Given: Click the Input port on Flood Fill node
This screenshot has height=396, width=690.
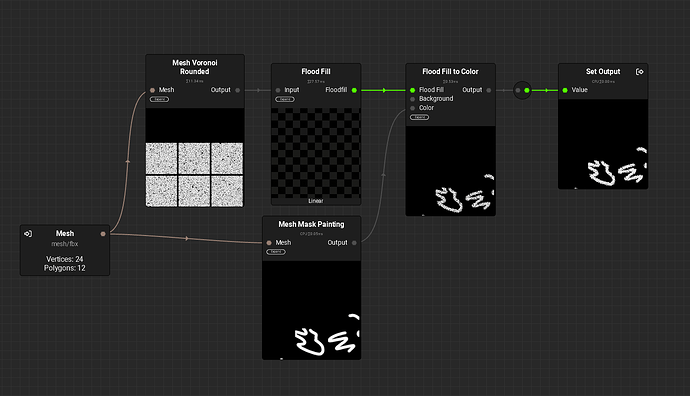Looking at the screenshot, I should click(278, 90).
